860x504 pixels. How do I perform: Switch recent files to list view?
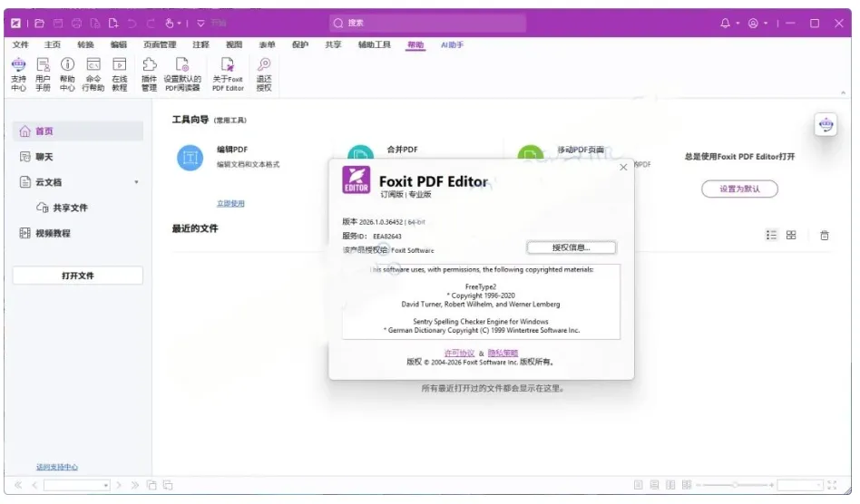click(x=771, y=235)
